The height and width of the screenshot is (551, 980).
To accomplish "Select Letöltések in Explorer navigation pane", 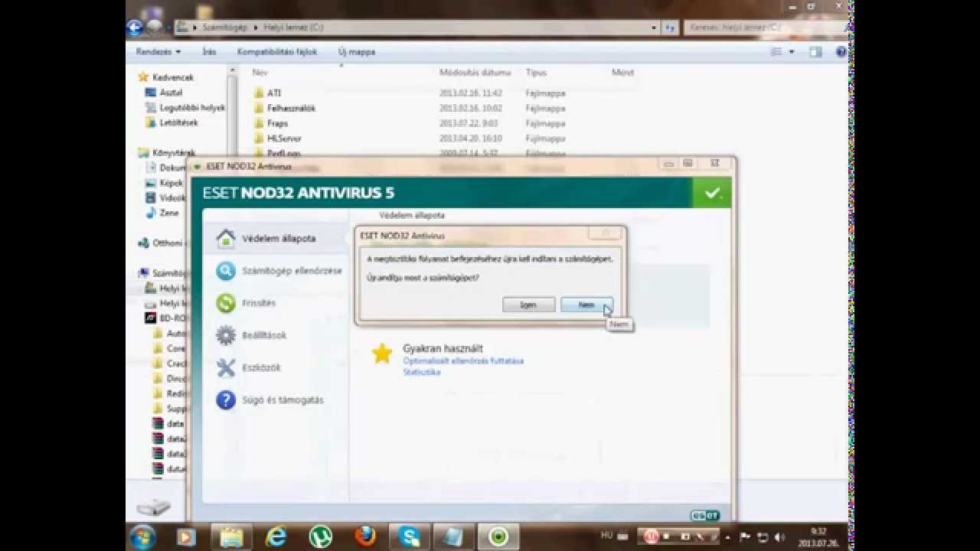I will click(x=178, y=122).
